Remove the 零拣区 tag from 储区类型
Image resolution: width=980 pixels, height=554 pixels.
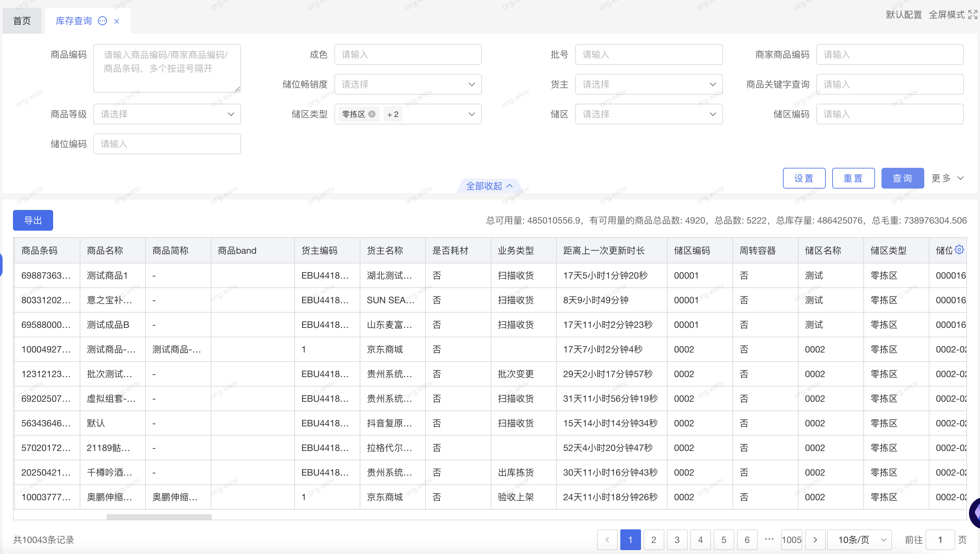click(372, 114)
